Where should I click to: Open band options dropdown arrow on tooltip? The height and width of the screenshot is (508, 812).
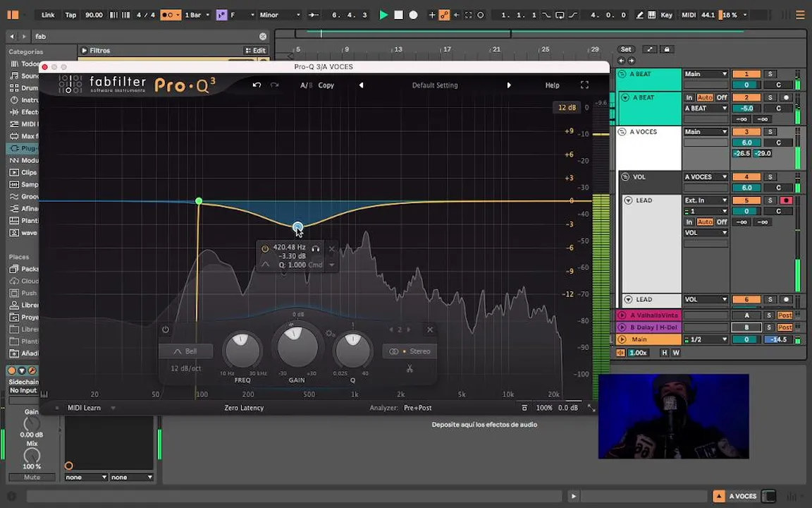[332, 265]
